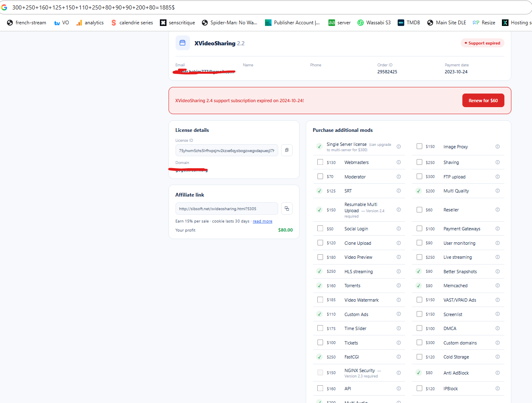
Task: Click the API mod label
Action: click(348, 389)
